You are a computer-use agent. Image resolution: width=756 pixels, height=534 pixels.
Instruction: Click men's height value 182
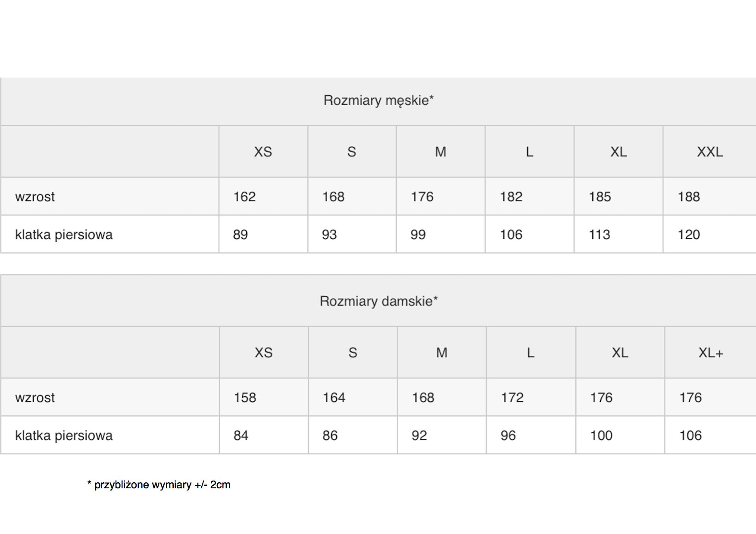tap(511, 197)
